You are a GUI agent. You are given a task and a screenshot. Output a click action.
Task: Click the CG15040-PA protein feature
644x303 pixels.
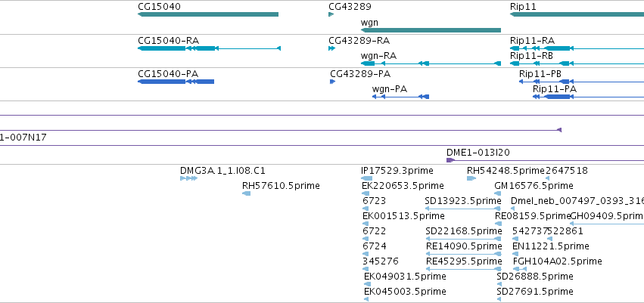coord(176,82)
